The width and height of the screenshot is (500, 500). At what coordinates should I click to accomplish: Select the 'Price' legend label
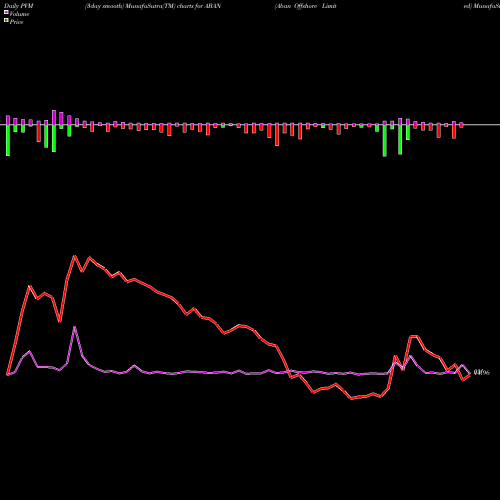point(16,22)
